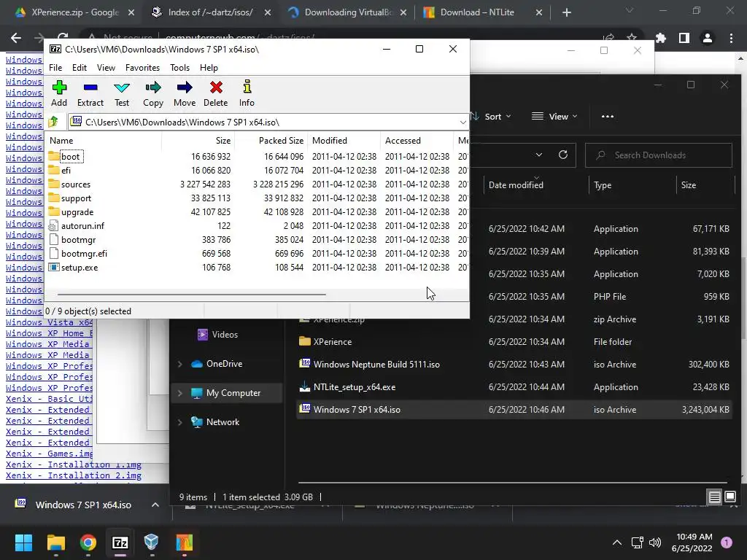Open the See more options in Explorer
This screenshot has width=747, height=560.
tap(608, 116)
